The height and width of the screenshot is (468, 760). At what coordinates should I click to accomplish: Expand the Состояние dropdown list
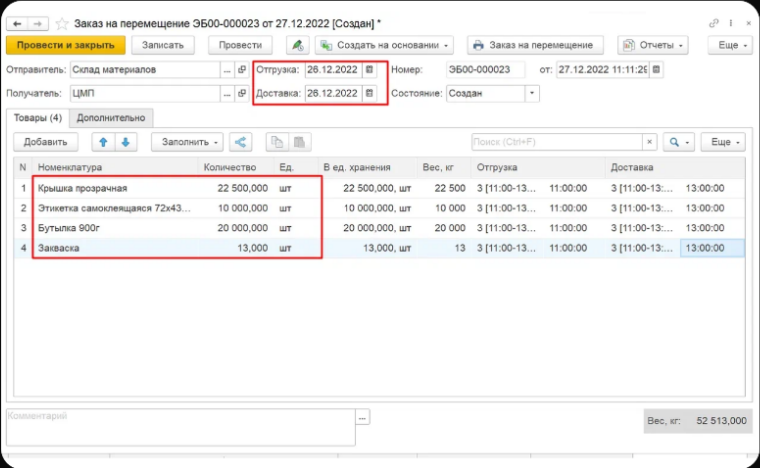pos(532,93)
